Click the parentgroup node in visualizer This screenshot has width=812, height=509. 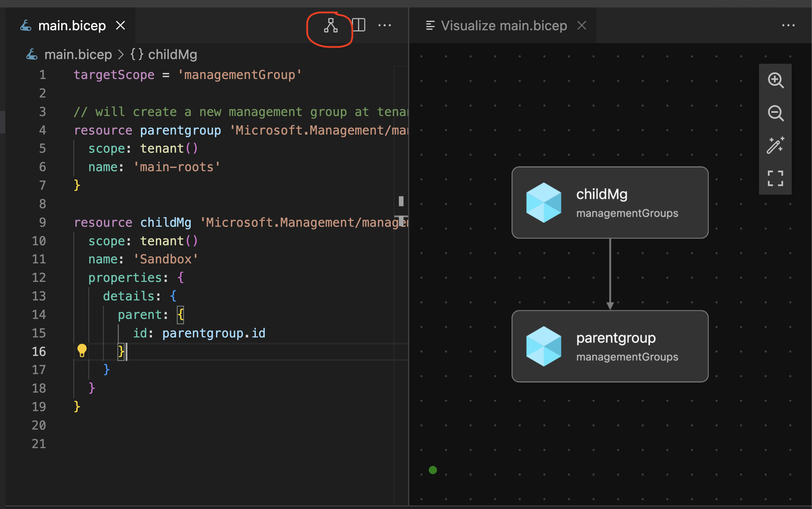pyautogui.click(x=610, y=346)
